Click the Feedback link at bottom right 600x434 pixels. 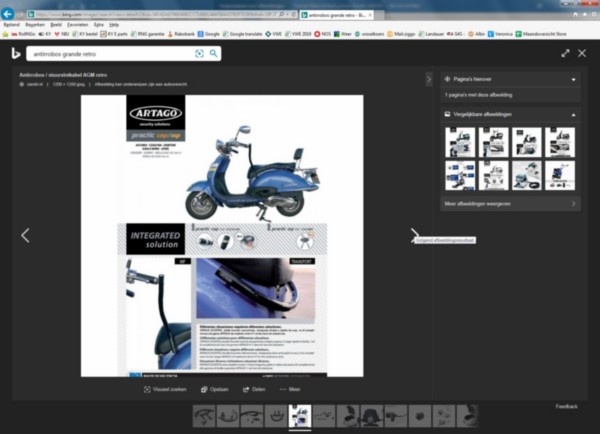point(567,406)
